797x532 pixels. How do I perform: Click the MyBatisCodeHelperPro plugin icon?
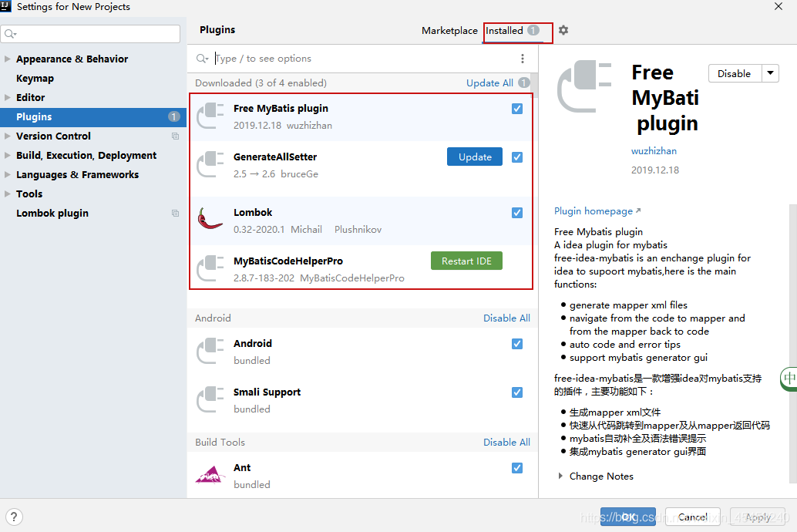point(210,268)
